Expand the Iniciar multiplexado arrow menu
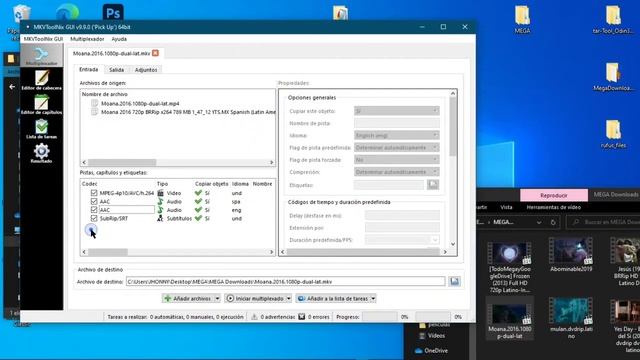This screenshot has height=360, width=640. tap(289, 298)
